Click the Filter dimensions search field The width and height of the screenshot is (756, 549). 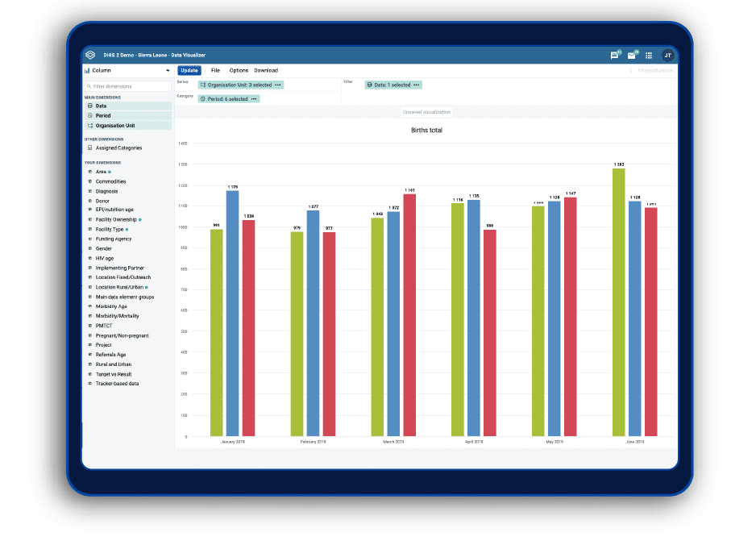(128, 86)
